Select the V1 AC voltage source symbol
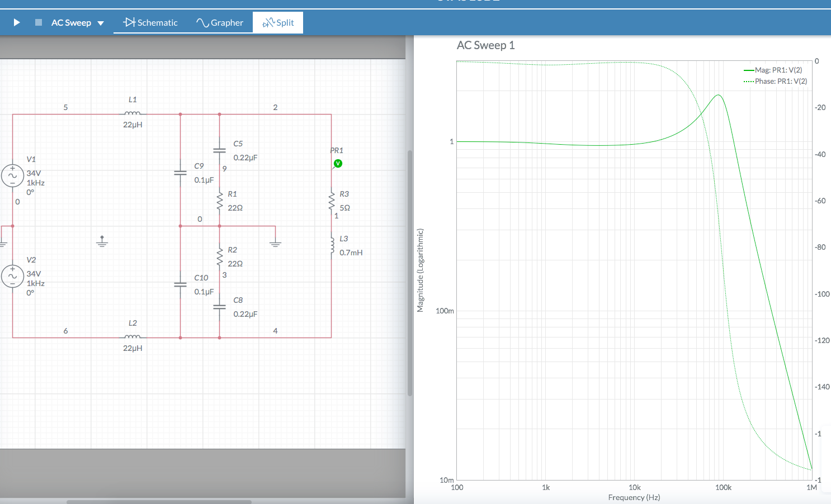This screenshot has height=504, width=831. [12, 175]
